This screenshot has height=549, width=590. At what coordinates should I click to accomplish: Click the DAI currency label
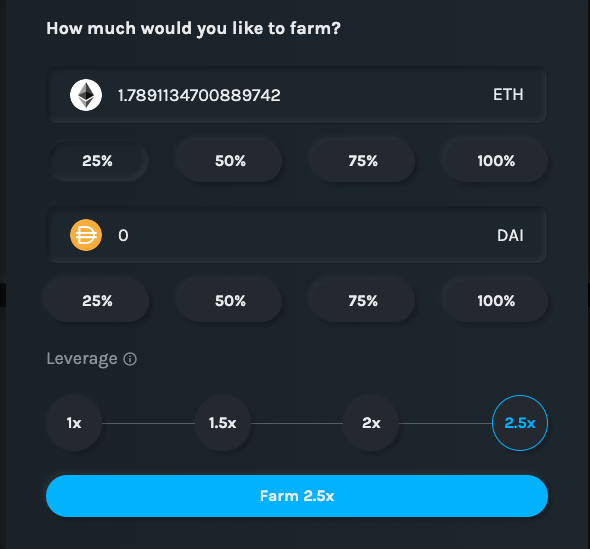point(510,236)
